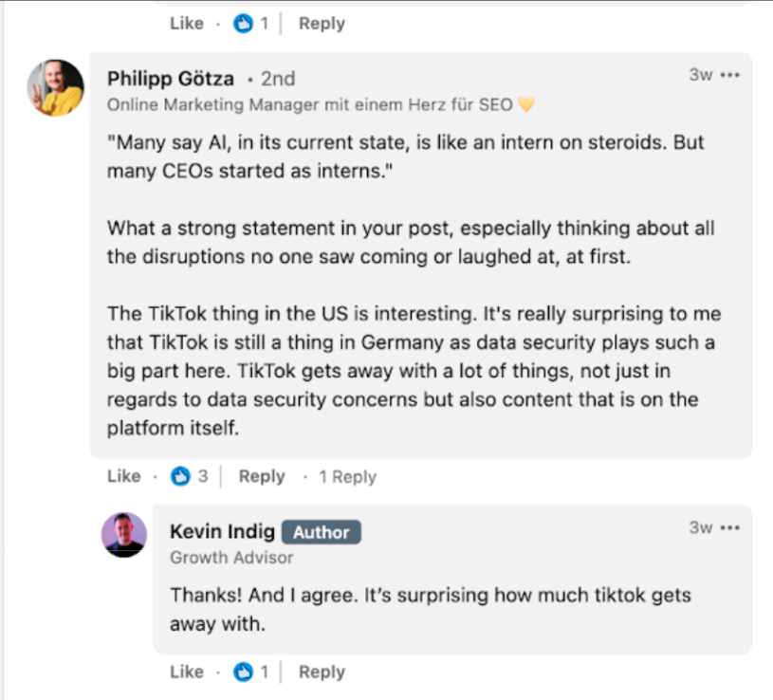Click the top-most thumbs-up reaction icon

243,24
